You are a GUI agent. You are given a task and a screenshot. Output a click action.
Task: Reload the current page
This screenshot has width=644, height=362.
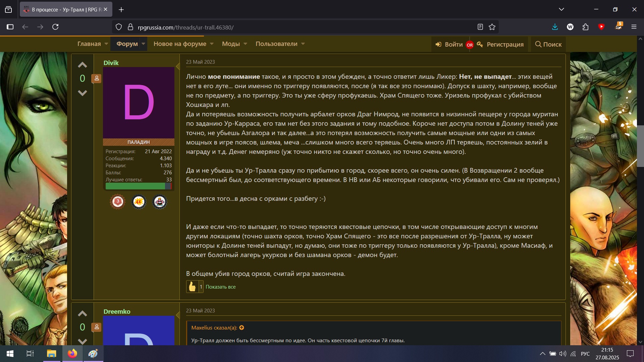(x=56, y=27)
